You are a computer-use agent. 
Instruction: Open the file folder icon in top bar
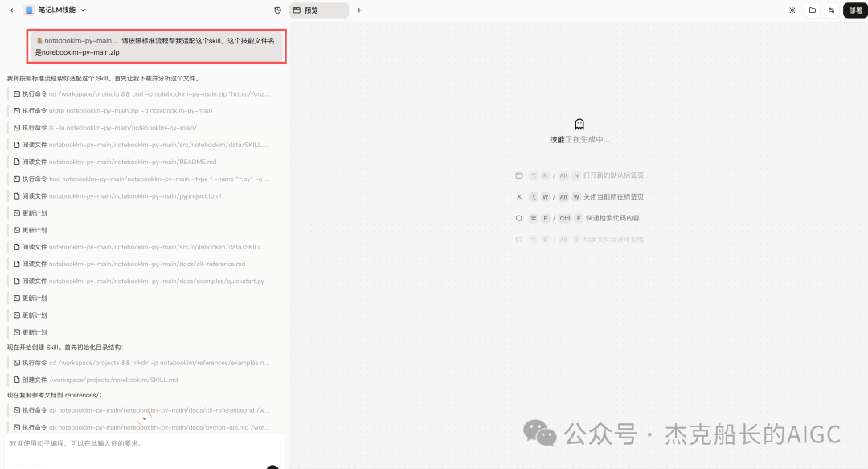pyautogui.click(x=812, y=10)
